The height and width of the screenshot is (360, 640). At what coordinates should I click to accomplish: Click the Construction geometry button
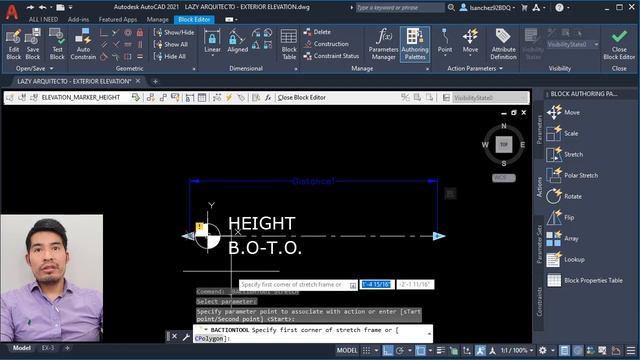point(326,44)
